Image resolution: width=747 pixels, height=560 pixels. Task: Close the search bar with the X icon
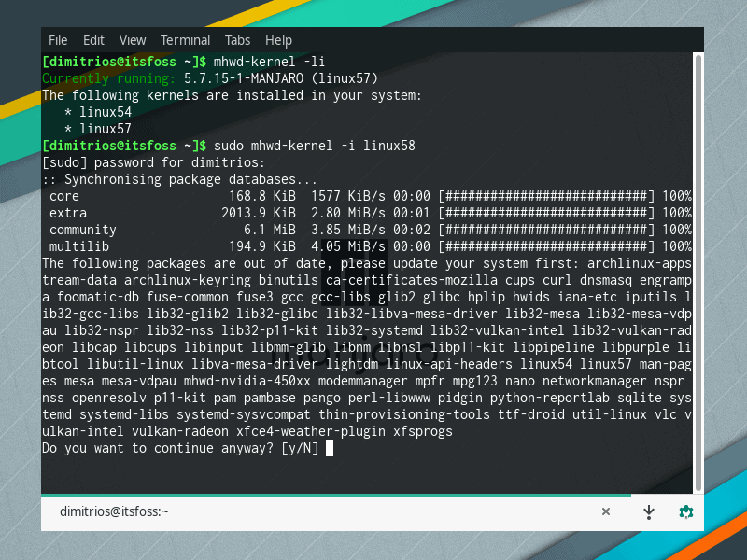tap(606, 511)
